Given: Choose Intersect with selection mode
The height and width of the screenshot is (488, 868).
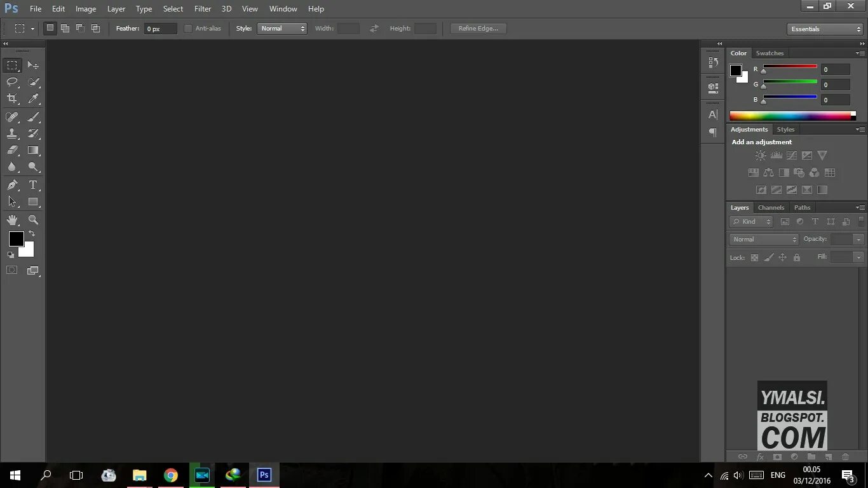Looking at the screenshot, I should (x=95, y=28).
